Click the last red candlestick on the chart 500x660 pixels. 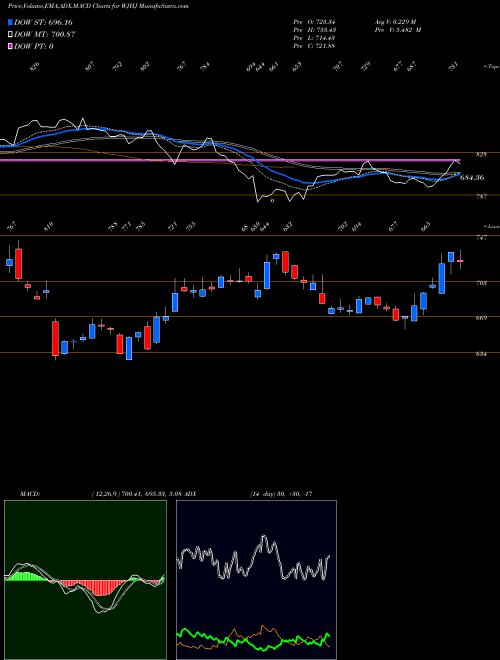pyautogui.click(x=460, y=261)
